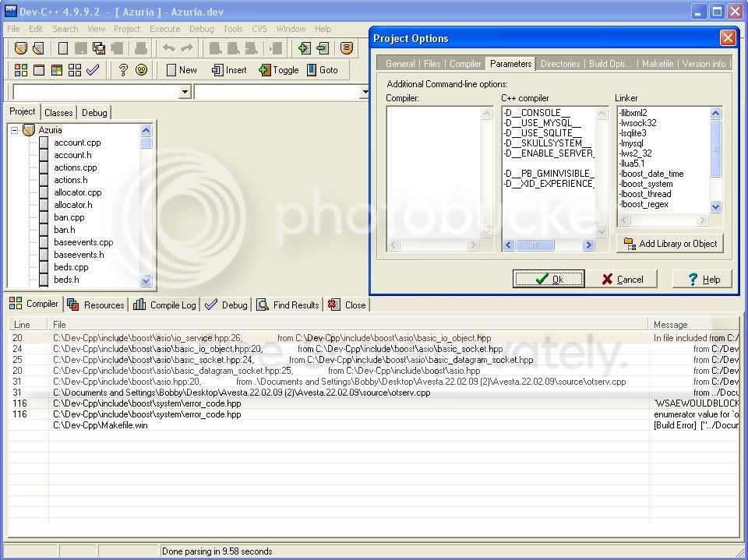Click the Goto bookmark toolbar button
The width and height of the screenshot is (748, 560).
click(x=323, y=70)
